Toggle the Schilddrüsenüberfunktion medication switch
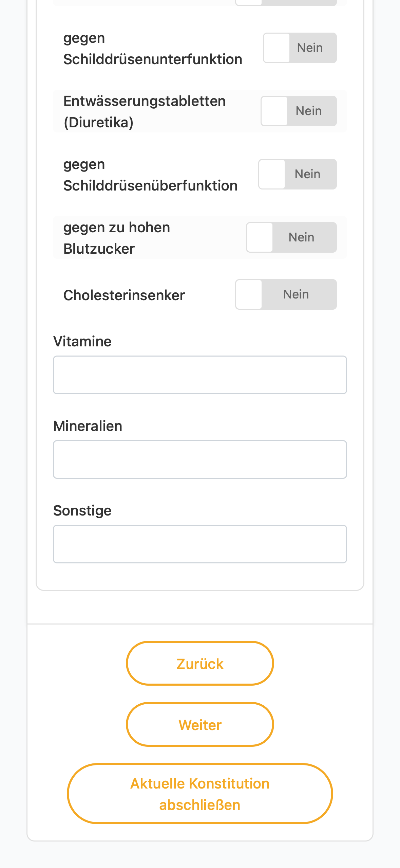400x868 pixels. (x=298, y=174)
